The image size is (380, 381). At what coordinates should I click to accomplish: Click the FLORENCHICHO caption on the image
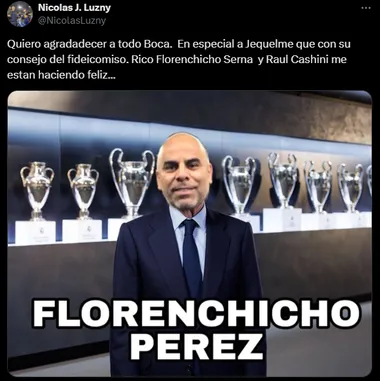point(196,314)
